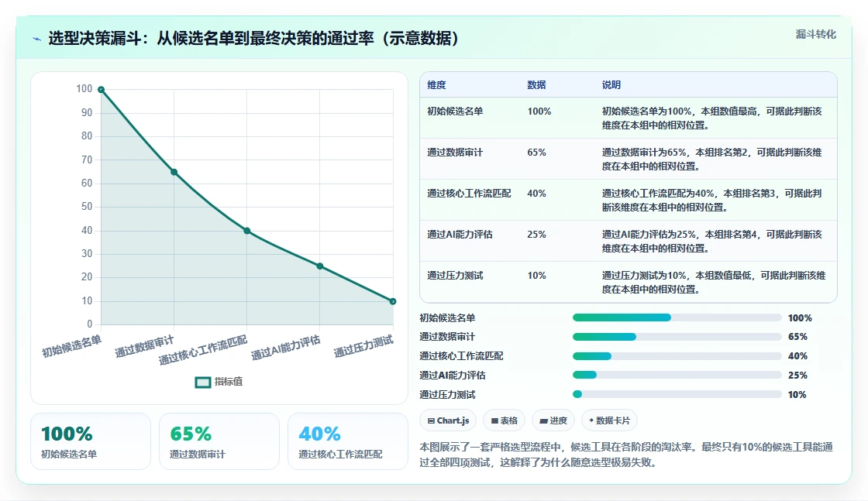The width and height of the screenshot is (868, 501).
Task: Click the 通过数据审计 65% progress bar
Action: pos(677,337)
